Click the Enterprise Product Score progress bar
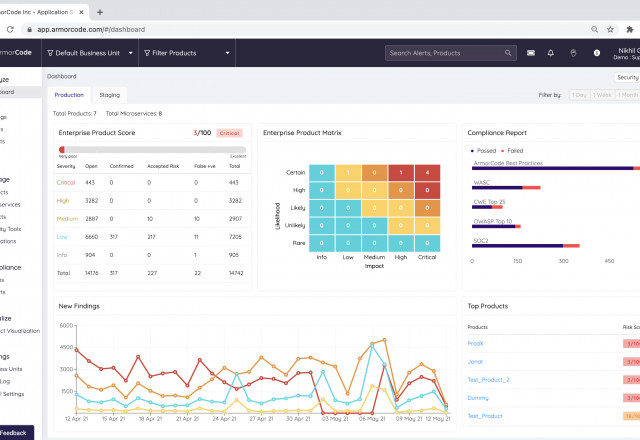 (152, 150)
